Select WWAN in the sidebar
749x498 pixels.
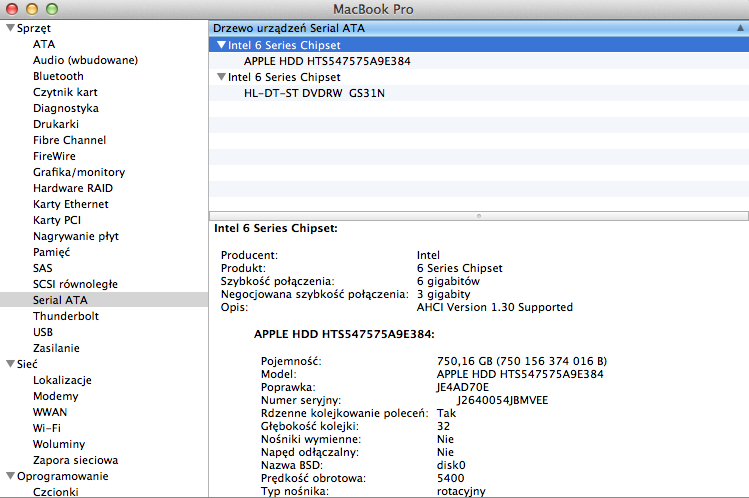pos(50,412)
